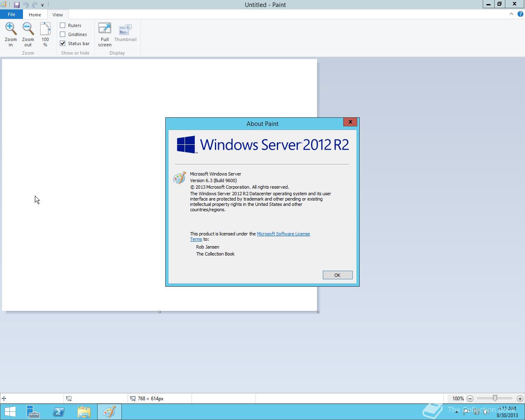The height and width of the screenshot is (420, 525).
Task: Click the Windows Server 2012 R2 logo banner
Action: click(262, 145)
